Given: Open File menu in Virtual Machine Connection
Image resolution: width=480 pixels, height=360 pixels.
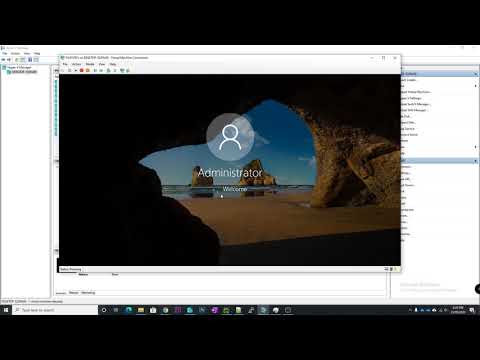Looking at the screenshot, I should (x=65, y=64).
